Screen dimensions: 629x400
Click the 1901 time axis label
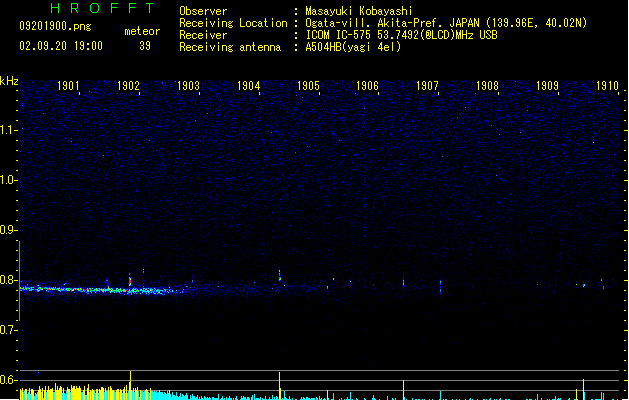(68, 86)
